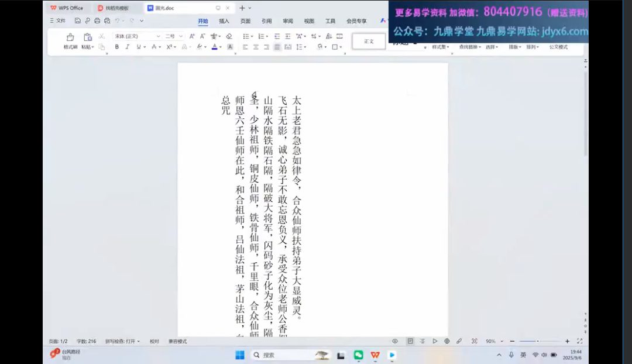Screen dimensions: 632x364
Task: Click the Save icon in quick access toolbar
Action: (78, 21)
